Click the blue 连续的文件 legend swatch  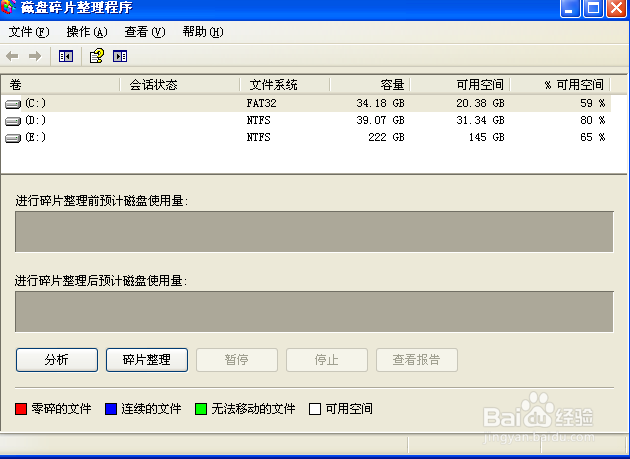click(x=110, y=409)
